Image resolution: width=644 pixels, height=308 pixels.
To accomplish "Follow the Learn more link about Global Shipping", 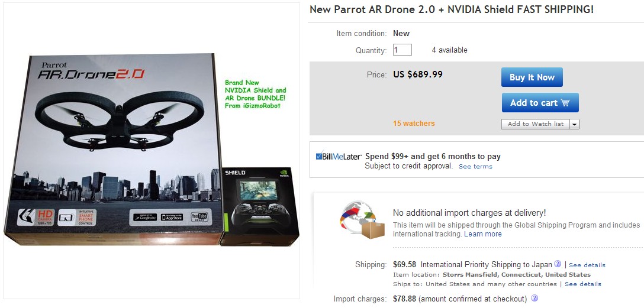I will (483, 234).
